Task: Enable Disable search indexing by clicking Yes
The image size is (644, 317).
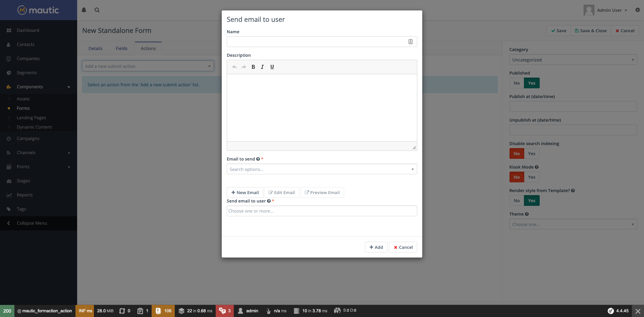Action: point(532,153)
